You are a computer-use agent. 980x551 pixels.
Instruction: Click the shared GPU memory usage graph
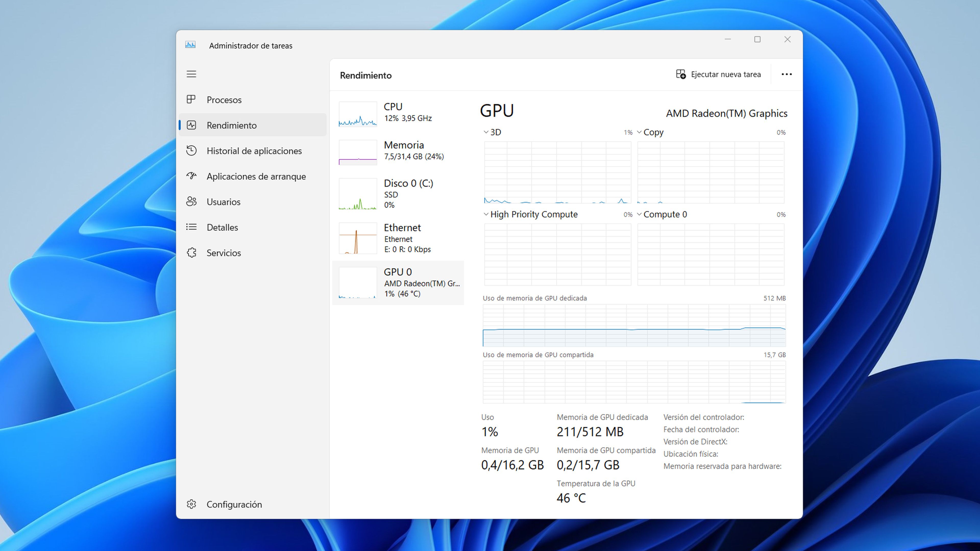[634, 382]
